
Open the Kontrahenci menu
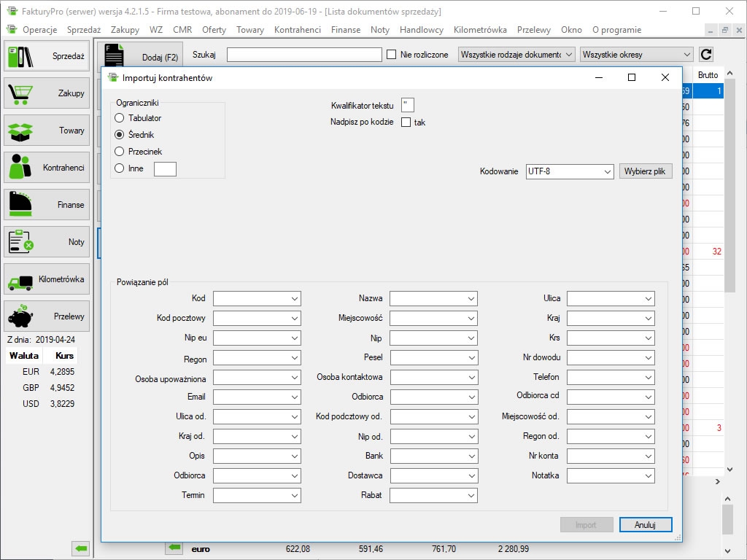[297, 30]
